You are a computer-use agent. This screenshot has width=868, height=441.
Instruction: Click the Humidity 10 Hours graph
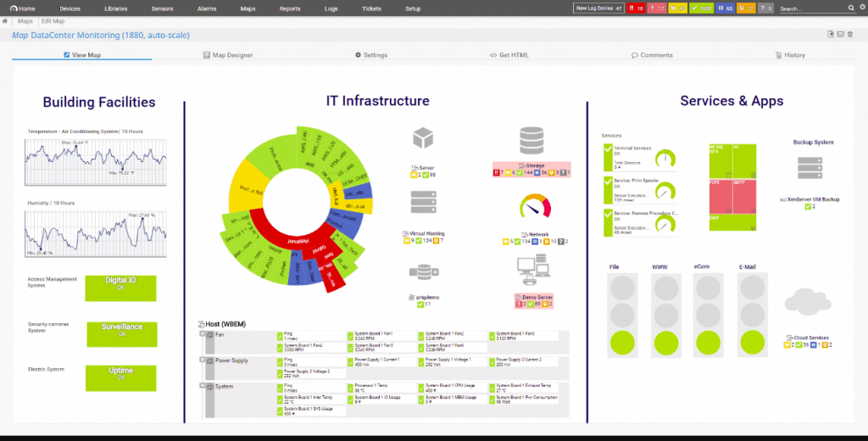tap(95, 233)
